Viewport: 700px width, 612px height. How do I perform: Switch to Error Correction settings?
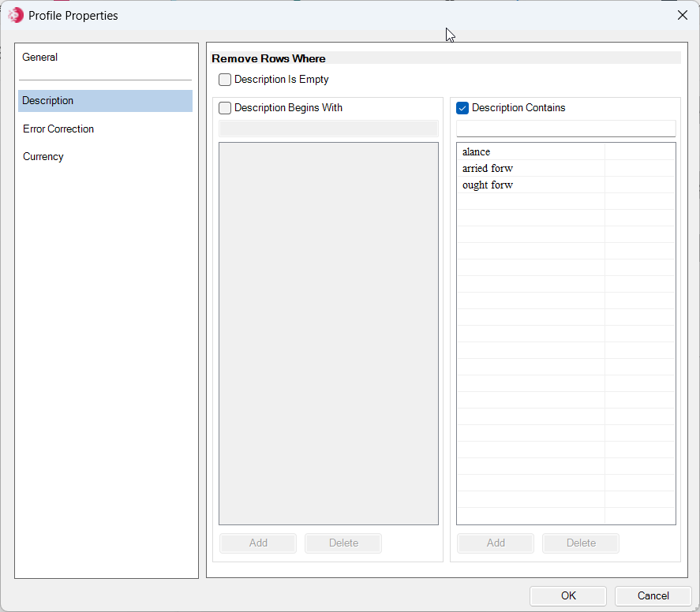(58, 129)
